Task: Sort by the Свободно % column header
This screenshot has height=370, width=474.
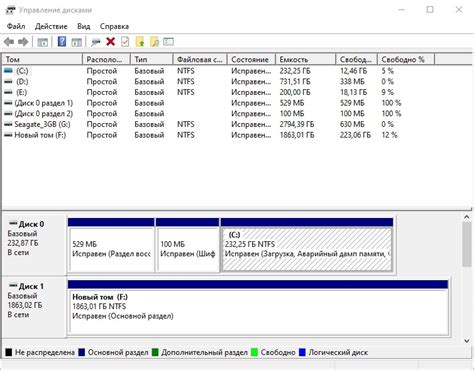Action: (406, 59)
